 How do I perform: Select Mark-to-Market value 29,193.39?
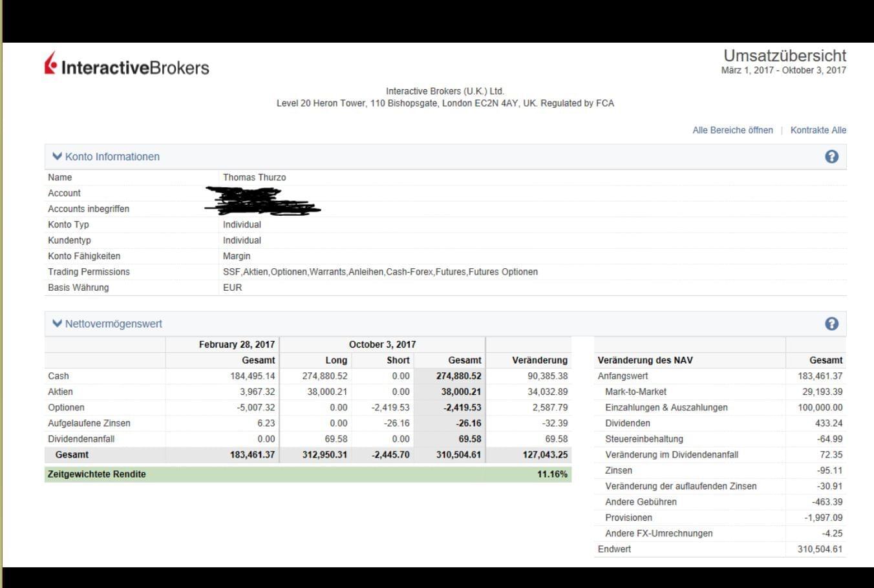[822, 392]
